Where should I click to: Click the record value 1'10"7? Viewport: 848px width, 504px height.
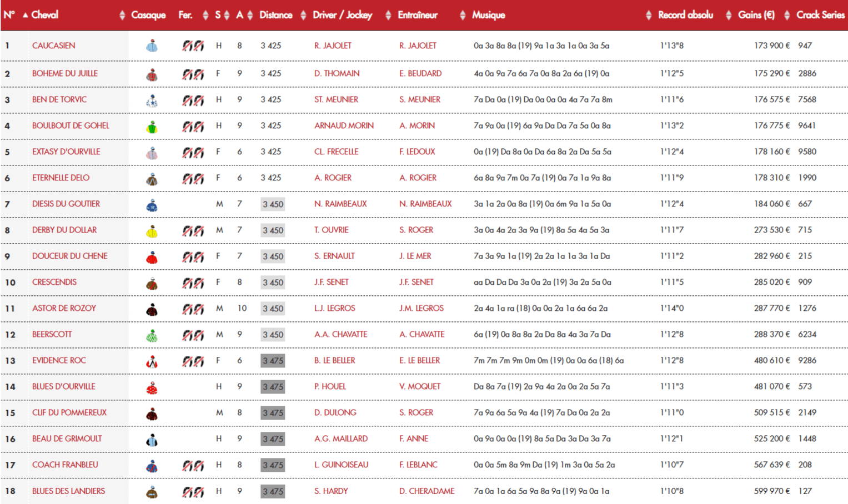(x=671, y=465)
